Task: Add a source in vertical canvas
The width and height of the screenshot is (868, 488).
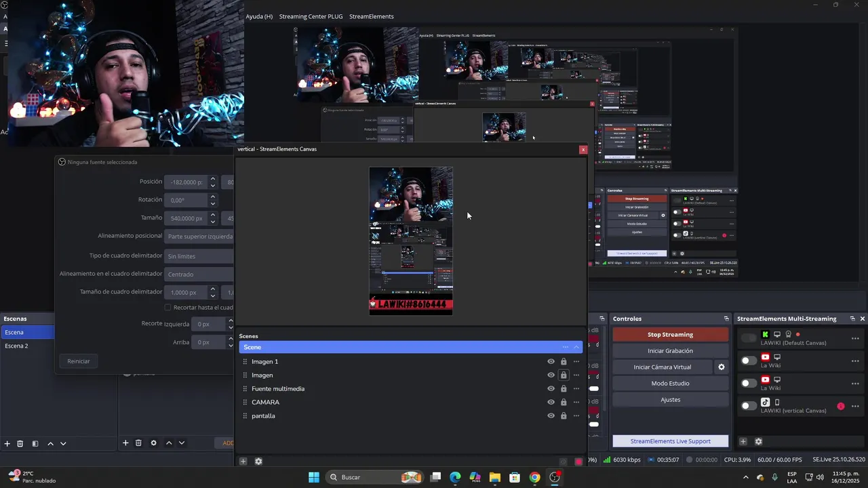Action: coord(243,462)
